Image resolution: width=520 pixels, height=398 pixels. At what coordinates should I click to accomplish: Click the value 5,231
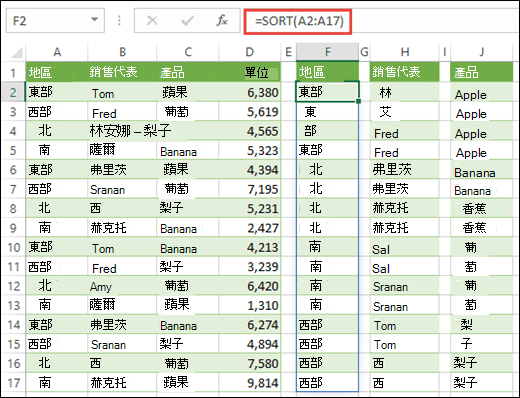(x=263, y=208)
